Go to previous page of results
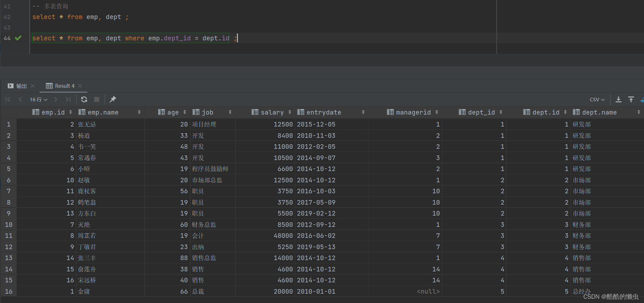This screenshot has width=644, height=303. (x=20, y=100)
